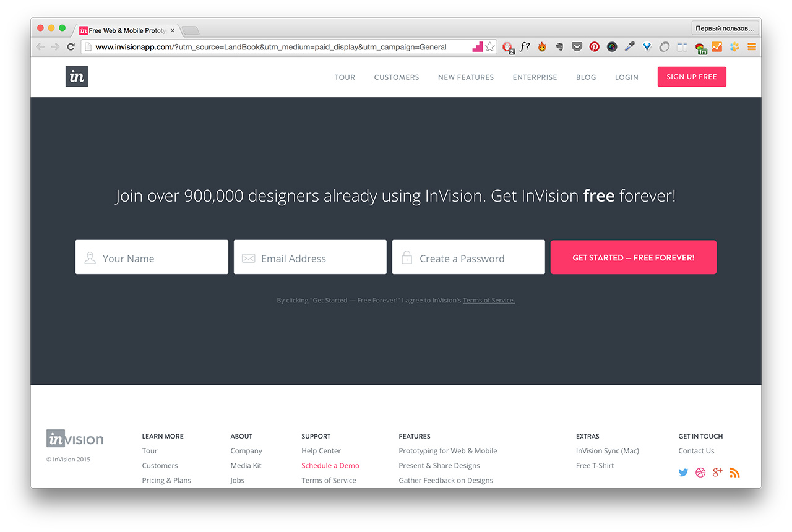Open the Pocket extension in toolbar

pyautogui.click(x=577, y=46)
